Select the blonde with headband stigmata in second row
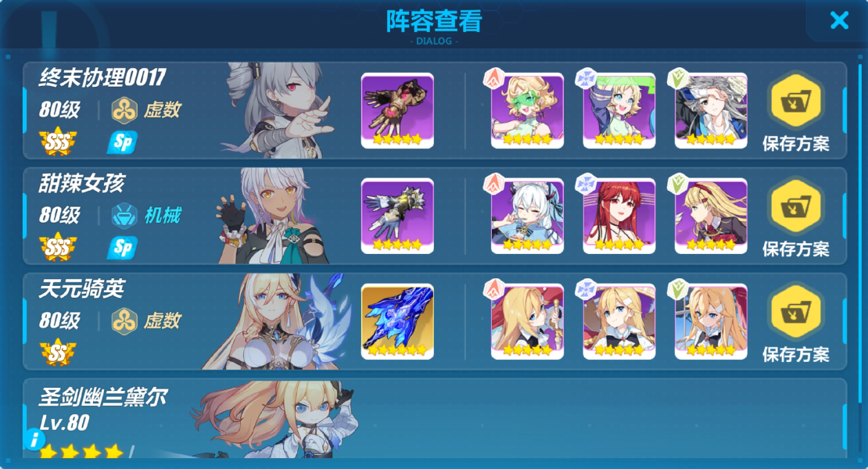 pos(711,216)
